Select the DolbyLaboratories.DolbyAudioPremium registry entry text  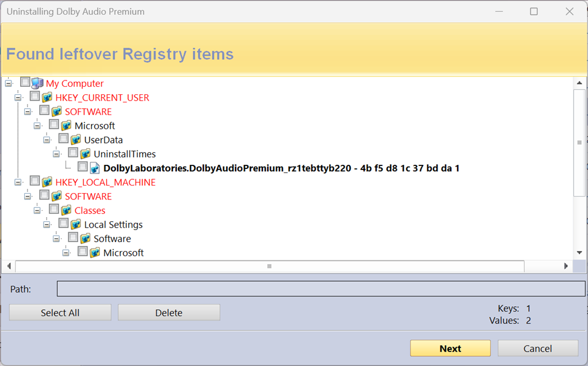(x=281, y=168)
